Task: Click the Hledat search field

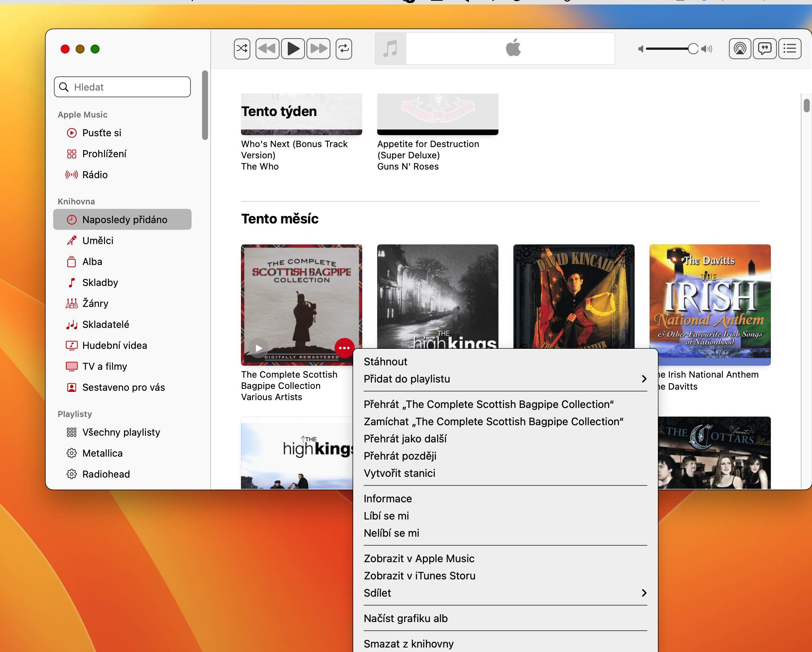Action: click(x=122, y=86)
